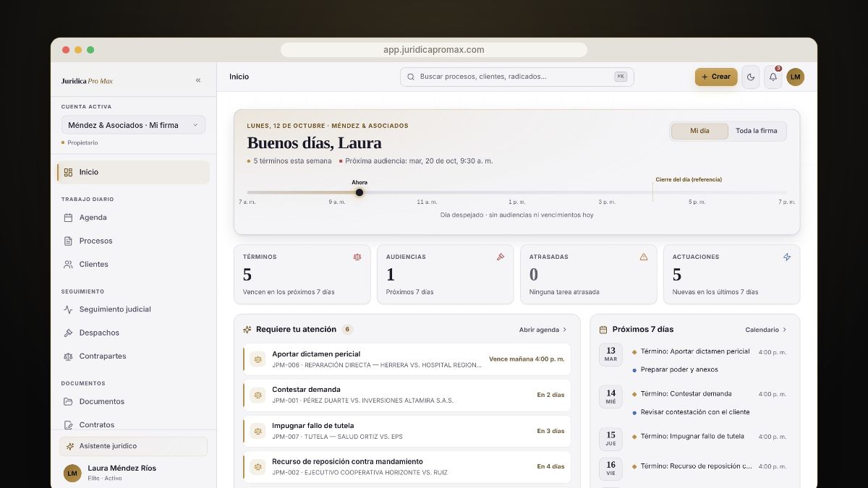Open the Calendario link in Próximos 7 días
The height and width of the screenshot is (488, 868).
pyautogui.click(x=766, y=330)
